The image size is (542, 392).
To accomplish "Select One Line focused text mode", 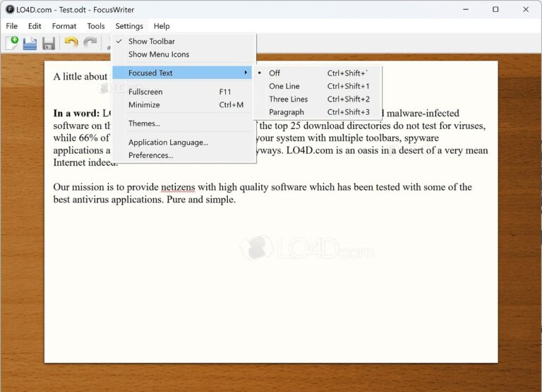I will 318,86.
